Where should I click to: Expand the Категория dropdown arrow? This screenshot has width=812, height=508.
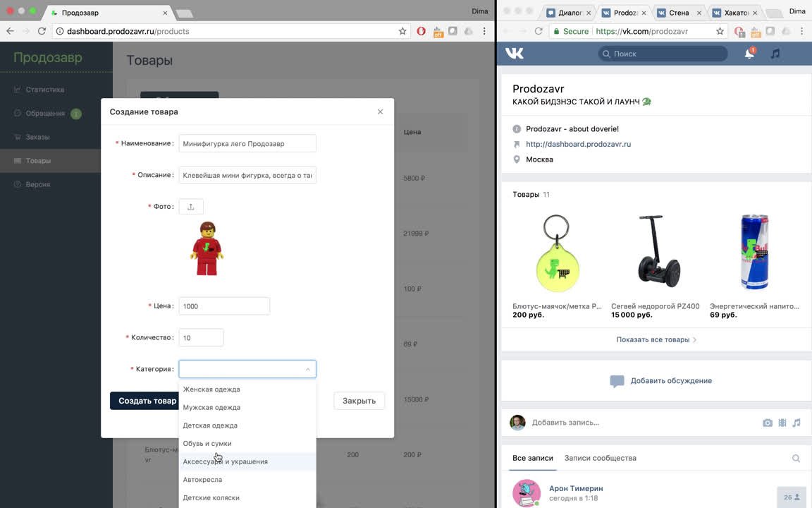[x=307, y=369]
